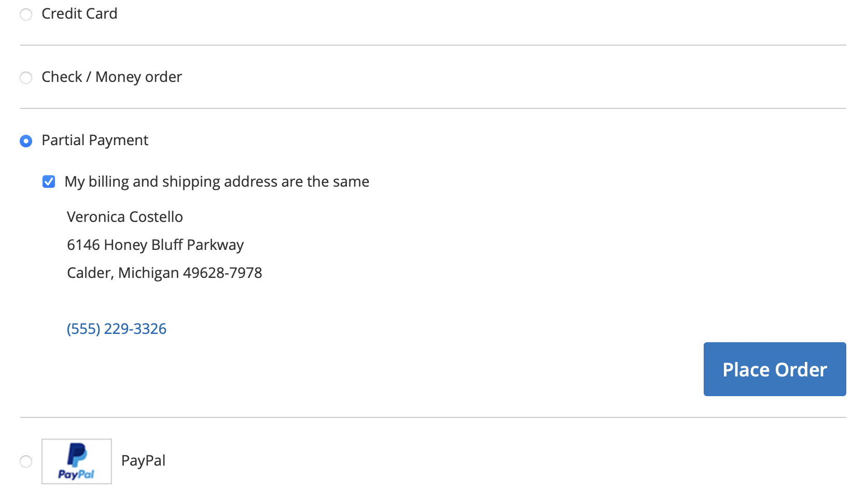Choose the PayPal radio button
The image size is (866, 504).
coord(26,461)
